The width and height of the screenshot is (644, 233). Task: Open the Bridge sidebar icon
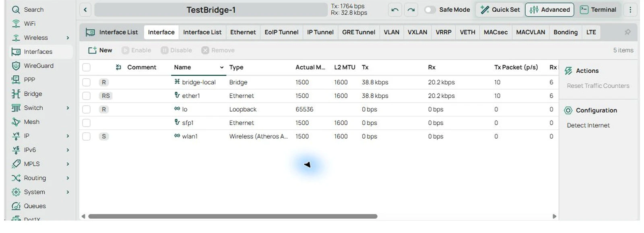[16, 94]
